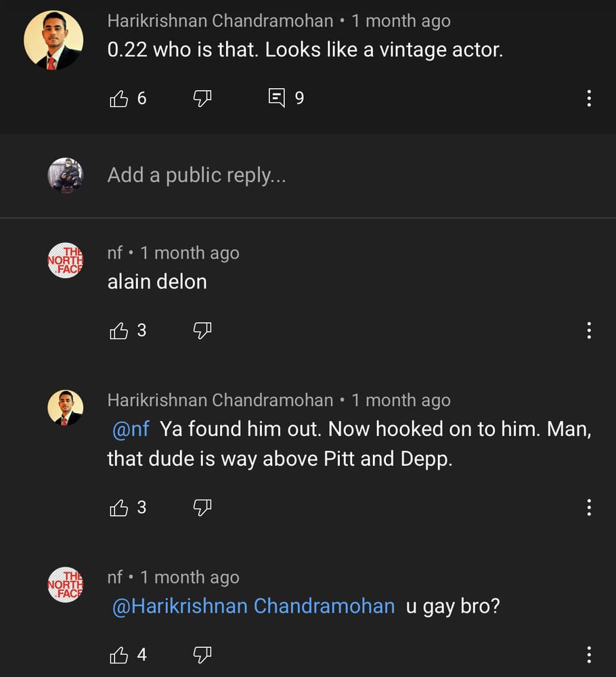Like the "0.22 who is that" comment
The height and width of the screenshot is (677, 616).
point(119,99)
